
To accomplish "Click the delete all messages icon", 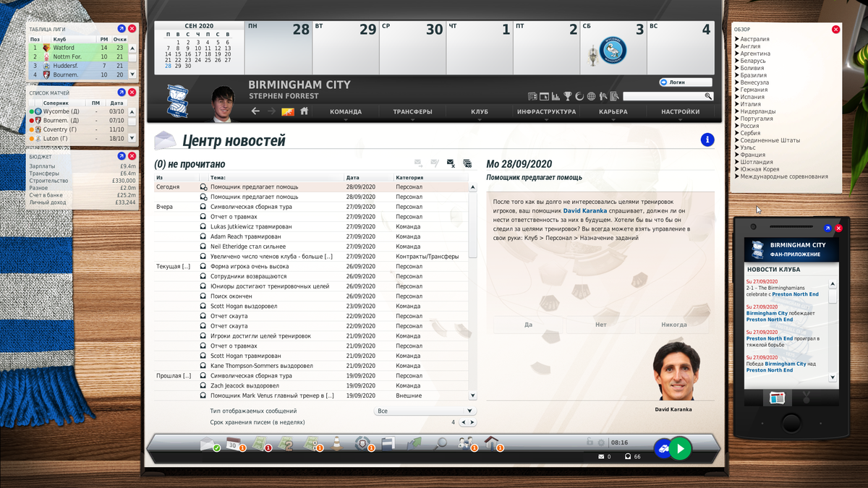I will 467,163.
